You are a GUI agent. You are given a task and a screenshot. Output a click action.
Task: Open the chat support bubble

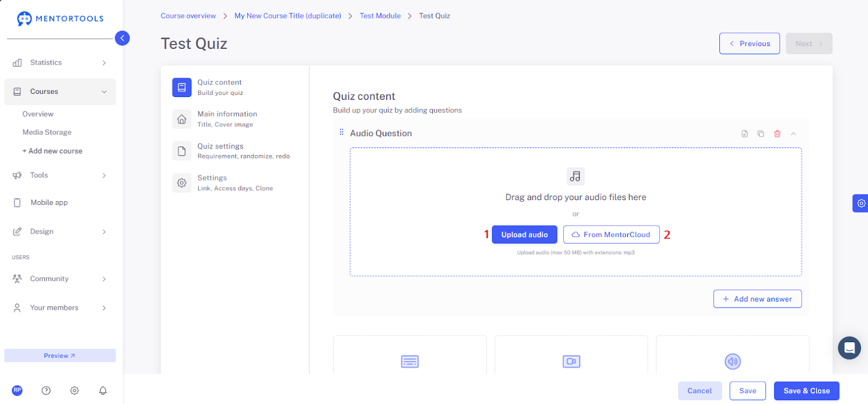click(850, 348)
